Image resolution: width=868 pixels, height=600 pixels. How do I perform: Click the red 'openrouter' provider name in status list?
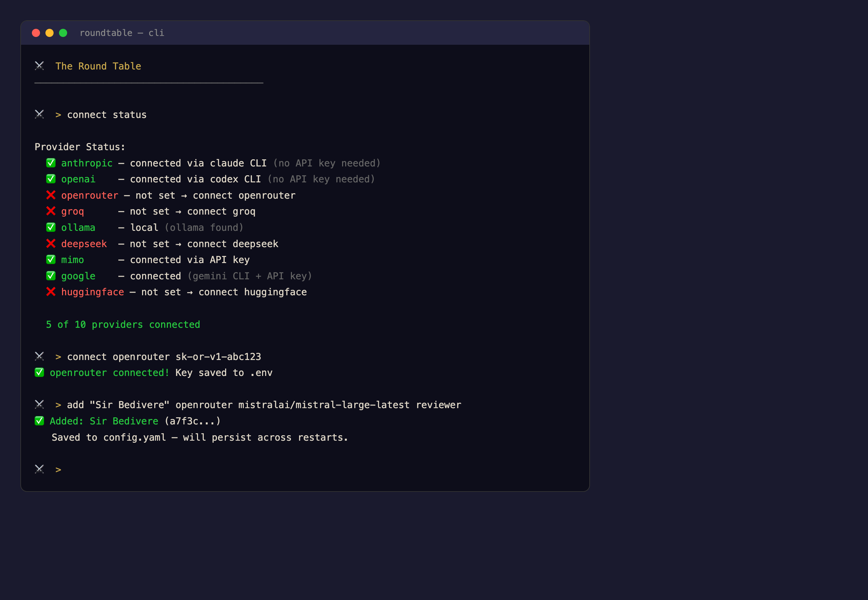90,196
